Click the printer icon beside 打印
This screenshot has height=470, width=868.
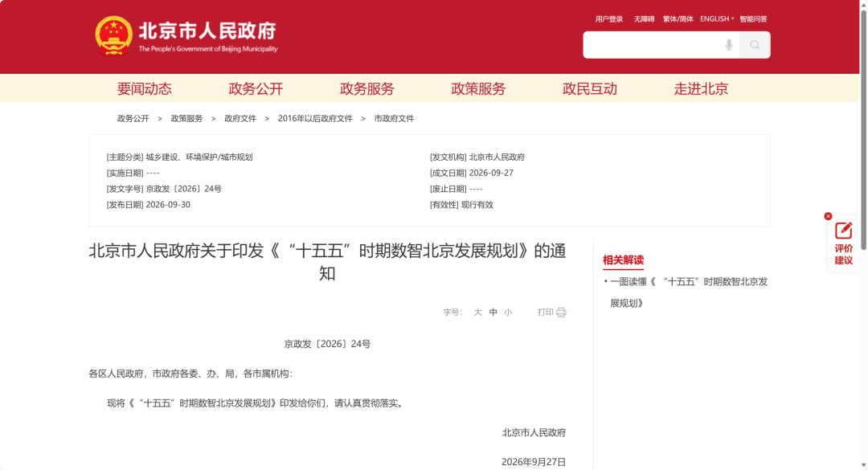(x=561, y=313)
